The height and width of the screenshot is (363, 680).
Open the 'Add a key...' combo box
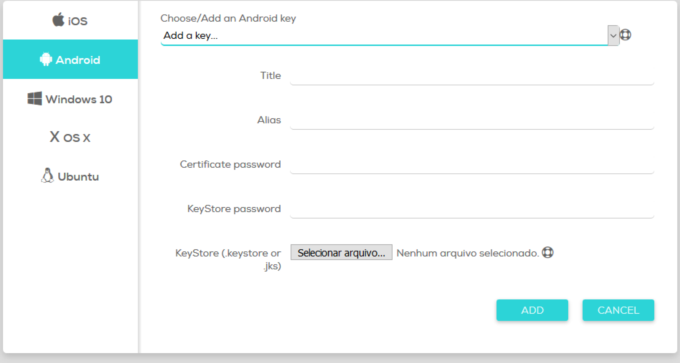pyautogui.click(x=389, y=36)
